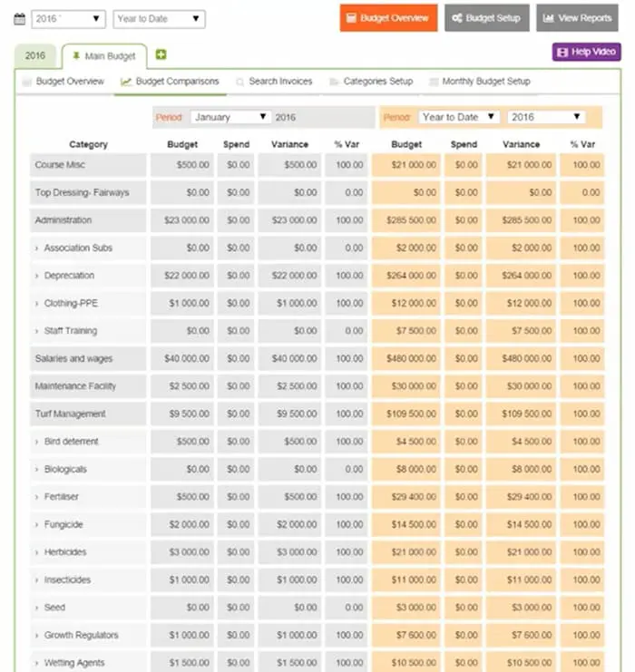The height and width of the screenshot is (672, 635).
Task: Click the pin icon on Main Budget tab
Action: click(76, 55)
